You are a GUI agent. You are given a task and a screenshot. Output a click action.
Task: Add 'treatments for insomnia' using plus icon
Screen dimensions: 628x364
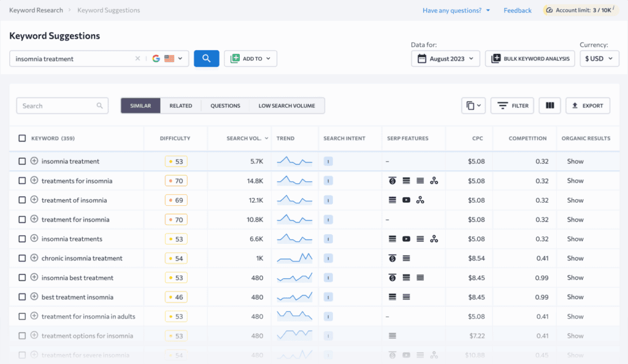[x=34, y=181]
